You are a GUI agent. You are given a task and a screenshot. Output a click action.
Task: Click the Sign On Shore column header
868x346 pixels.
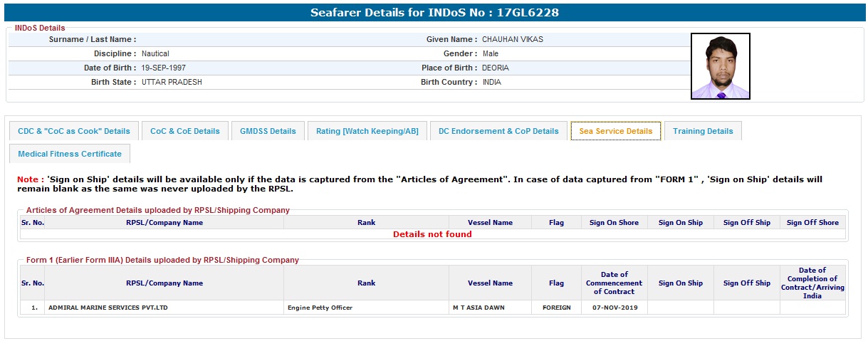coord(614,223)
